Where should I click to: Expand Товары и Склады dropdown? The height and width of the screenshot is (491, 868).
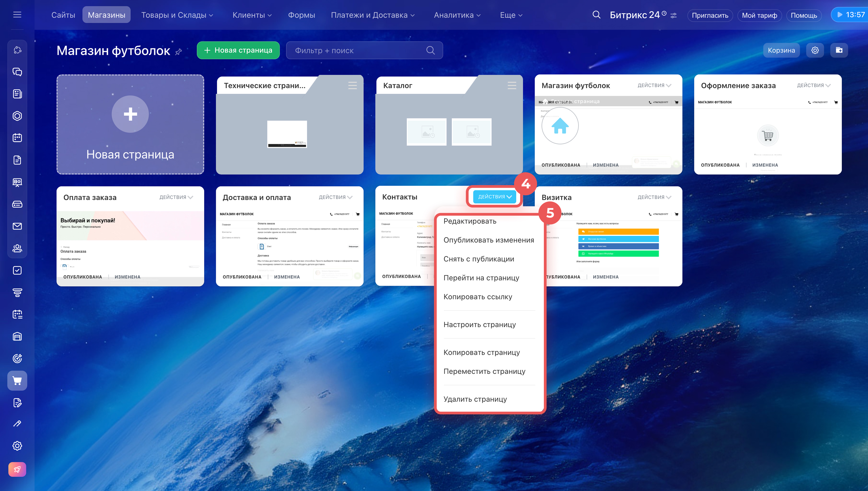[x=177, y=15]
